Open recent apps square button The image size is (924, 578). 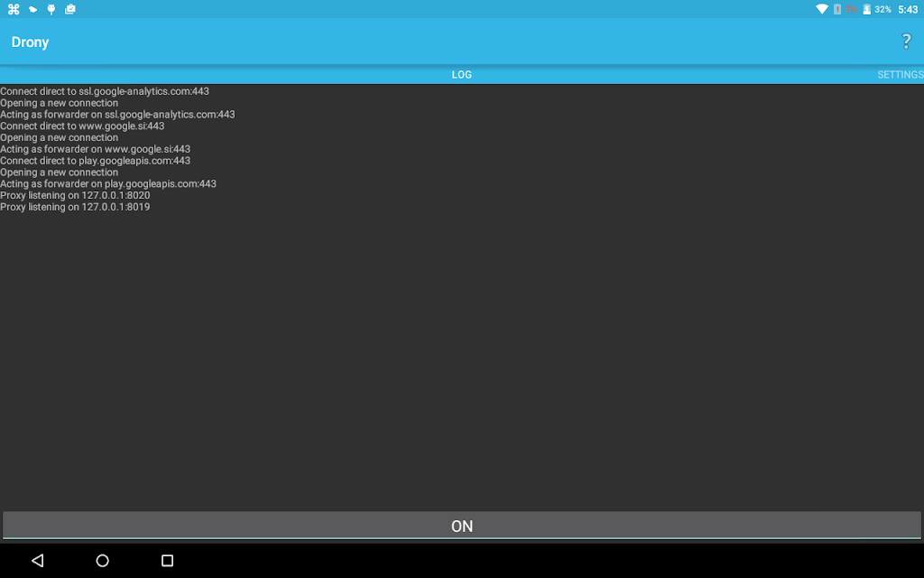coord(167,560)
